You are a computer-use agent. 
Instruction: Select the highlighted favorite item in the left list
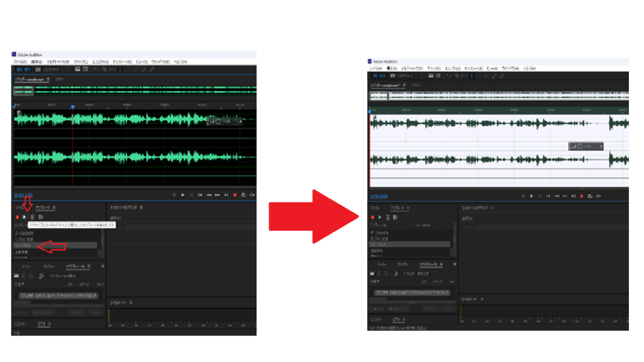tap(25, 246)
